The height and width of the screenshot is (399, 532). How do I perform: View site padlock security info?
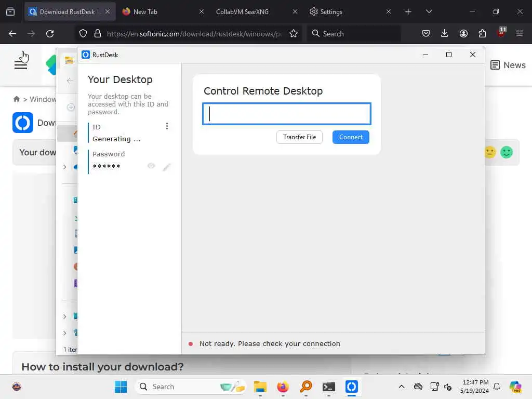click(98, 34)
